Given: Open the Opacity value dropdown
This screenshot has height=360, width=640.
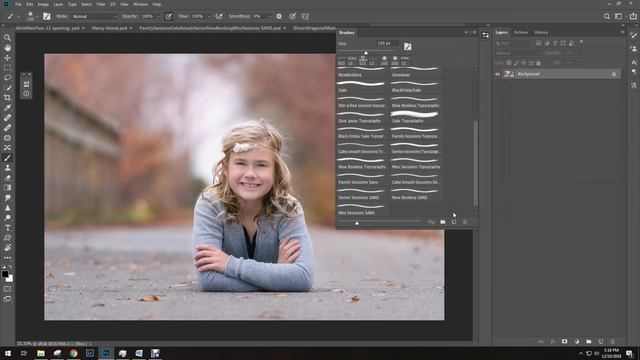Looking at the screenshot, I should pos(158,16).
